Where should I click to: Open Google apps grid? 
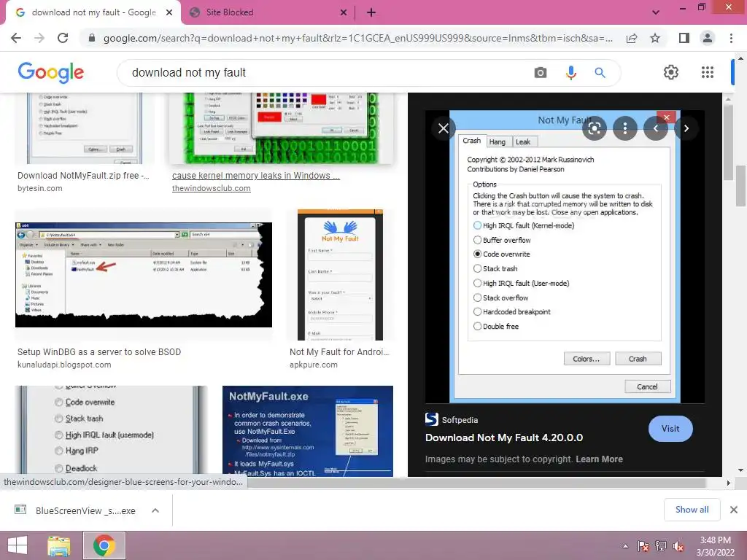(x=708, y=72)
